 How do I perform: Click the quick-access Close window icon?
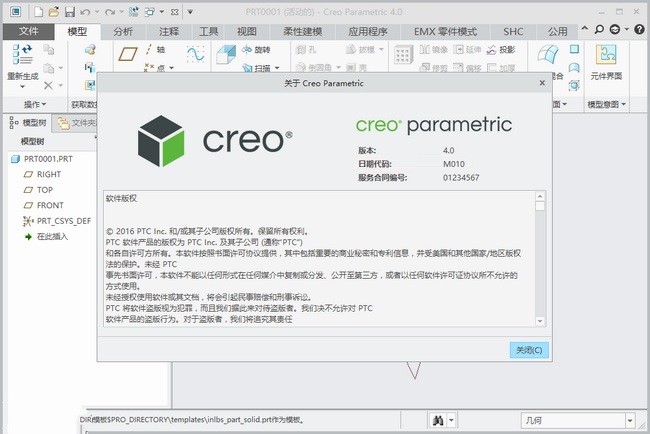175,12
